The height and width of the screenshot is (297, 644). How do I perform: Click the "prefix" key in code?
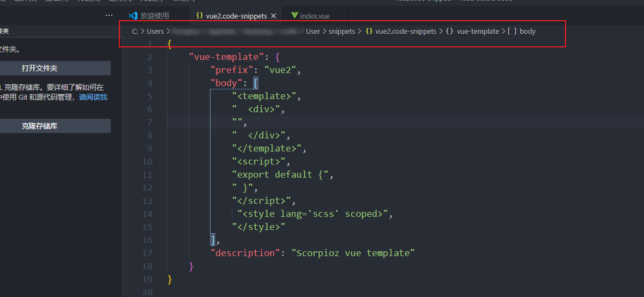(232, 70)
